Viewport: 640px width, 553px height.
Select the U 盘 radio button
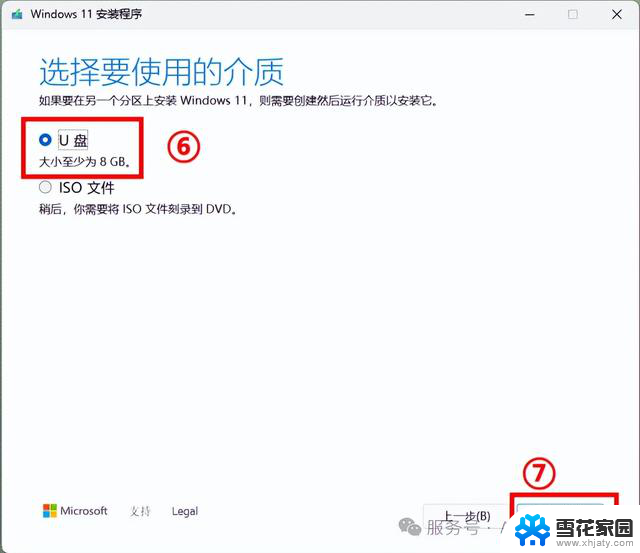pos(45,140)
